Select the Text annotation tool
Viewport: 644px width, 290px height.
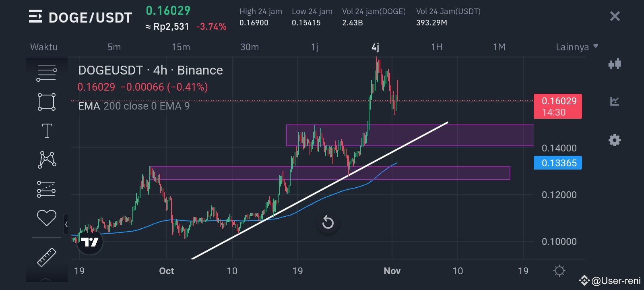point(47,131)
